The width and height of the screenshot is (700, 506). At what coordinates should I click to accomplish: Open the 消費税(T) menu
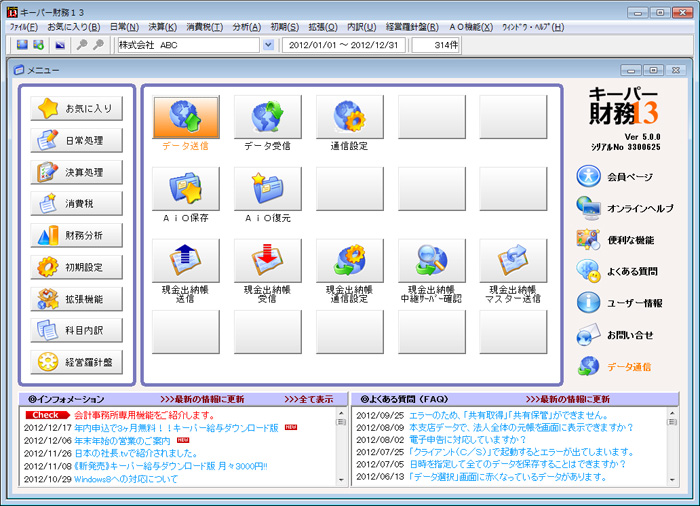point(204,27)
